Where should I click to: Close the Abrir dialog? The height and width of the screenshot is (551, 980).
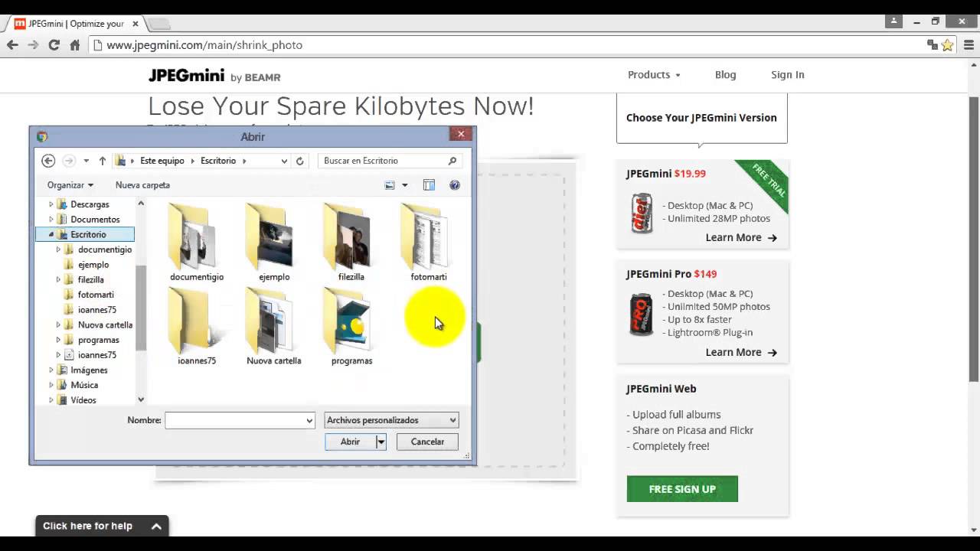point(461,134)
